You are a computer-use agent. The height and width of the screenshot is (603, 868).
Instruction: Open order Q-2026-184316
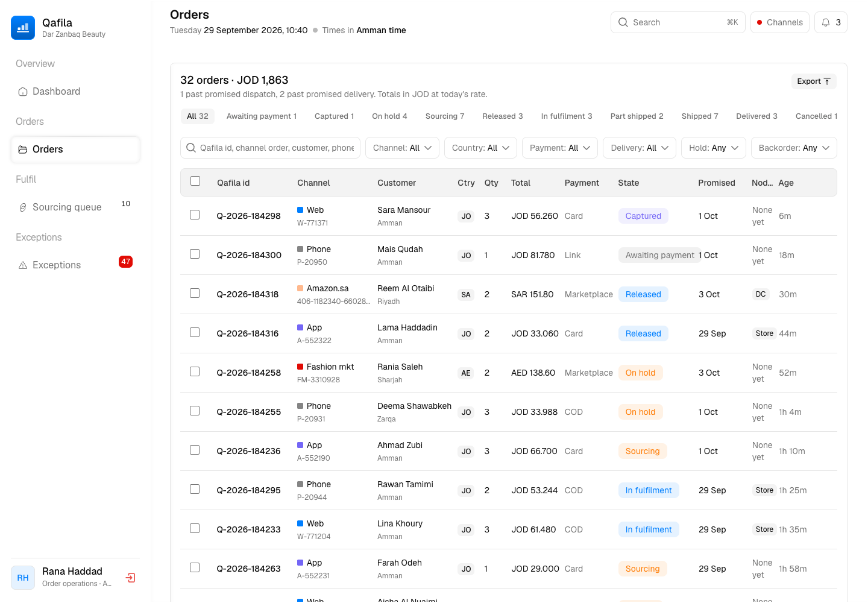click(248, 333)
